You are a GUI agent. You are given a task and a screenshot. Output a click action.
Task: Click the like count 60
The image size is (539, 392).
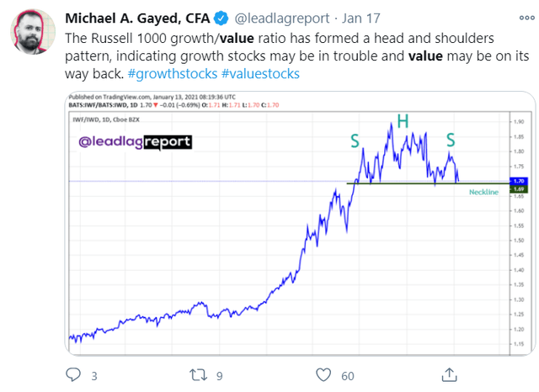pyautogui.click(x=348, y=376)
